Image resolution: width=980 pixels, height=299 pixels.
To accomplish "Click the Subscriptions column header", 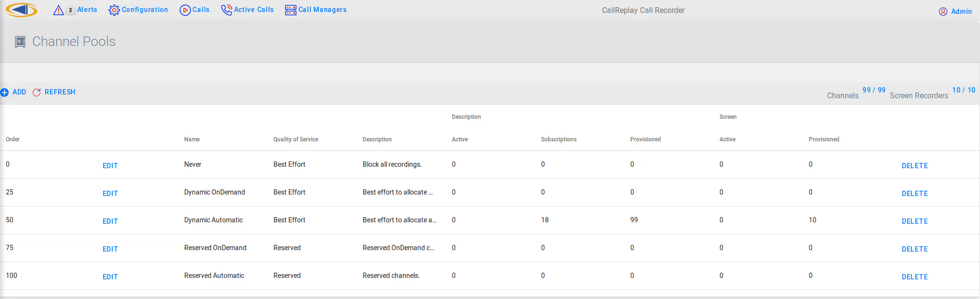I will (559, 139).
